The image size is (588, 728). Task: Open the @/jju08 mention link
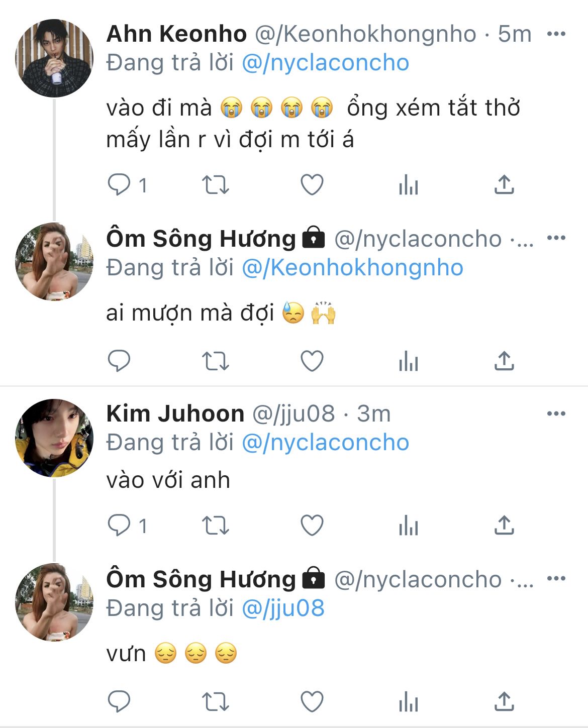click(x=283, y=608)
